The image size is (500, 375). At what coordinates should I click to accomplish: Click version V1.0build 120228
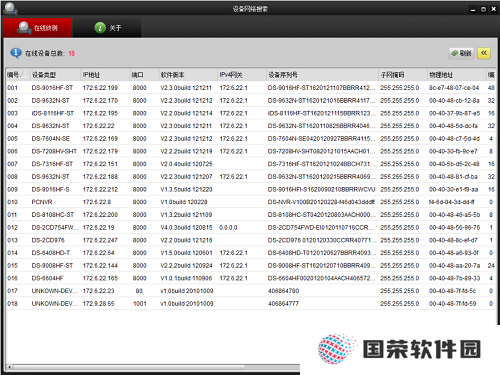click(184, 202)
